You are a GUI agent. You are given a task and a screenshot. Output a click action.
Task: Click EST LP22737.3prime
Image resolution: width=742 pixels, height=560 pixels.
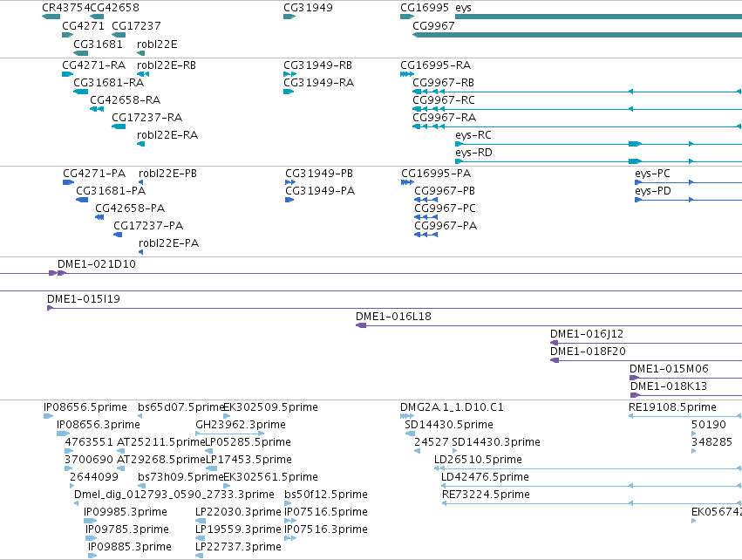[238, 547]
